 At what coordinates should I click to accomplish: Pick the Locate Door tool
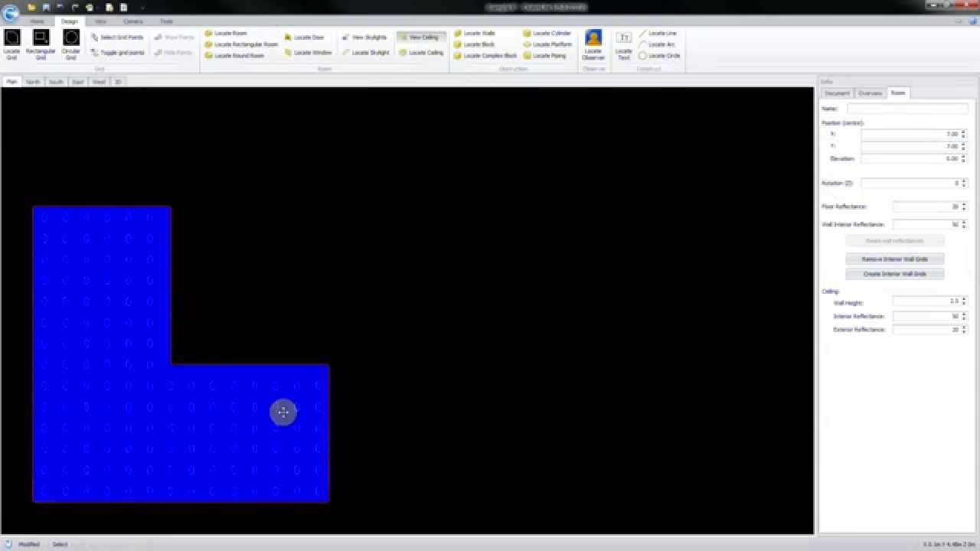click(304, 37)
